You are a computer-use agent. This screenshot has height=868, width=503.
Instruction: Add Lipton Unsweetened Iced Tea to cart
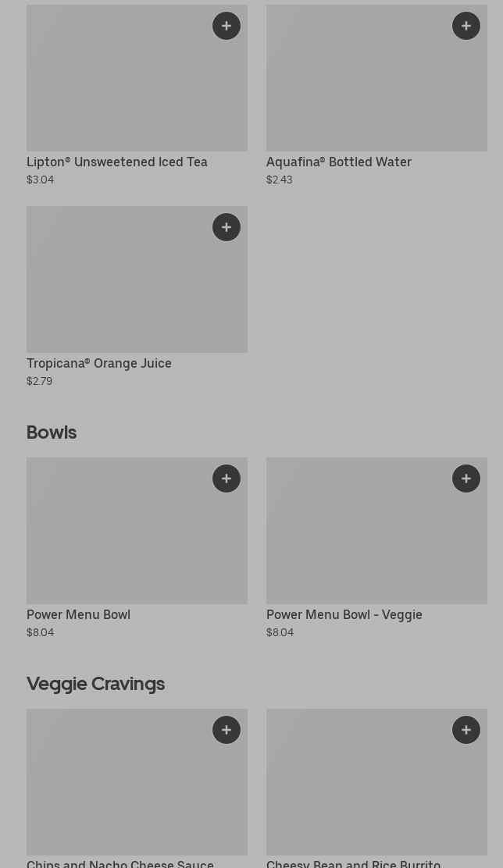(x=227, y=26)
